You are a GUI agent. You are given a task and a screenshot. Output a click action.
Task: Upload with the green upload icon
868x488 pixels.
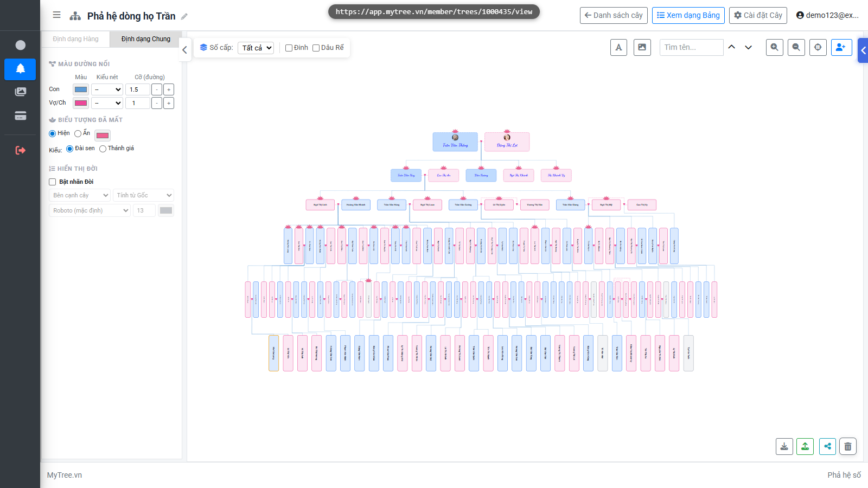(805, 446)
